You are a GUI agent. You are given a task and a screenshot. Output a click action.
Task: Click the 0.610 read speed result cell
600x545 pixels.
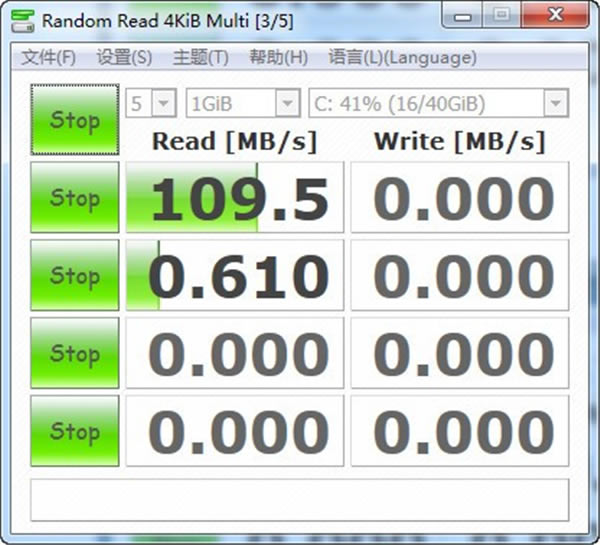tap(235, 275)
